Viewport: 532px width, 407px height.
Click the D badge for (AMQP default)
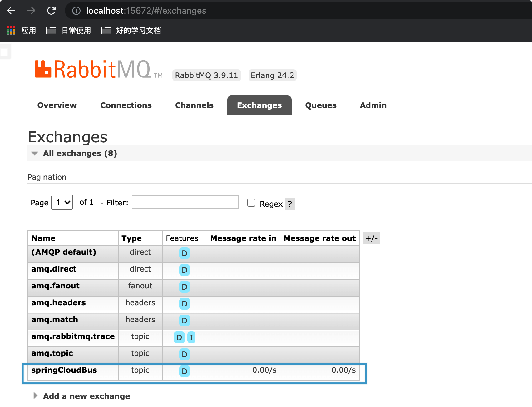(185, 253)
